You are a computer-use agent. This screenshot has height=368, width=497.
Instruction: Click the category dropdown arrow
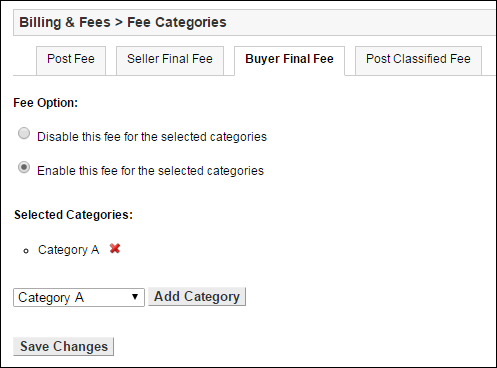pyautogui.click(x=135, y=297)
